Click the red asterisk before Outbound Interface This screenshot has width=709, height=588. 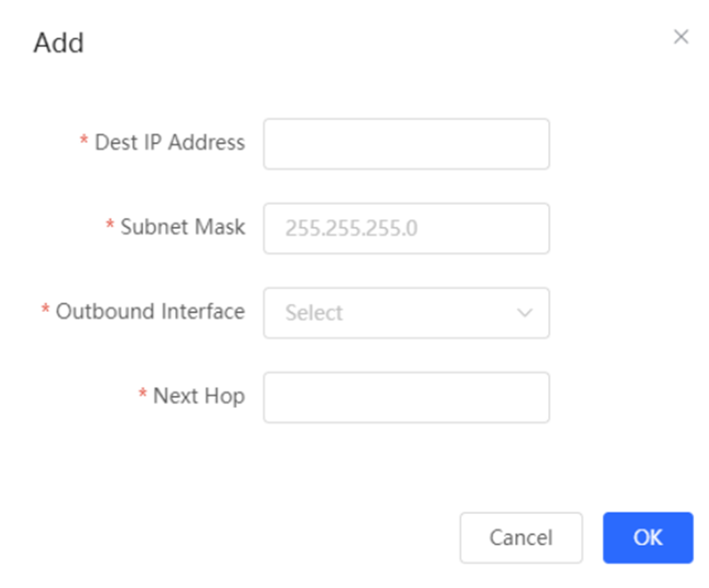tap(45, 308)
